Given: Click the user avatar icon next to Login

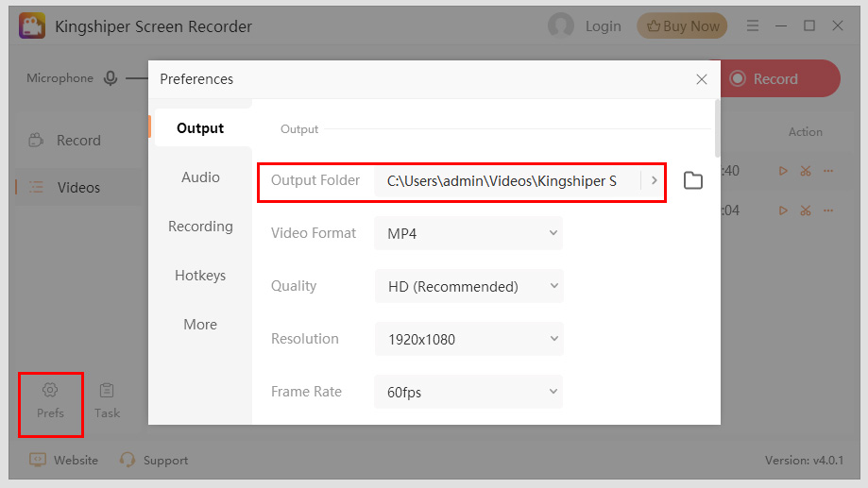Looking at the screenshot, I should 561,25.
